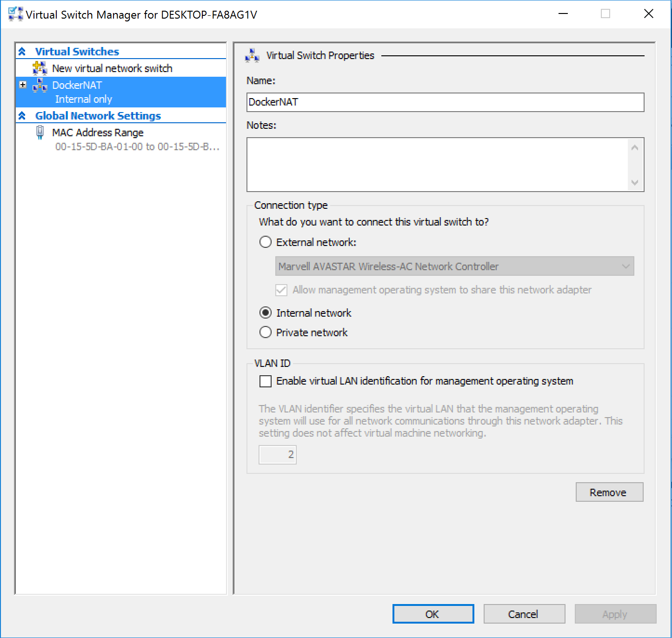
Task: Enable virtual LAN identification checkbox
Action: (265, 381)
